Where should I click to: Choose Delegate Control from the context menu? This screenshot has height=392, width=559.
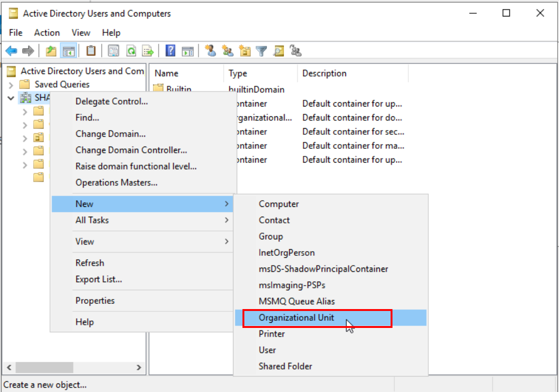pyautogui.click(x=112, y=101)
